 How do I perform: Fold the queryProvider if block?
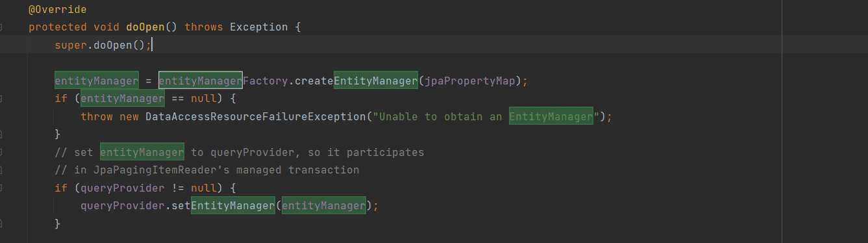click(x=2, y=188)
